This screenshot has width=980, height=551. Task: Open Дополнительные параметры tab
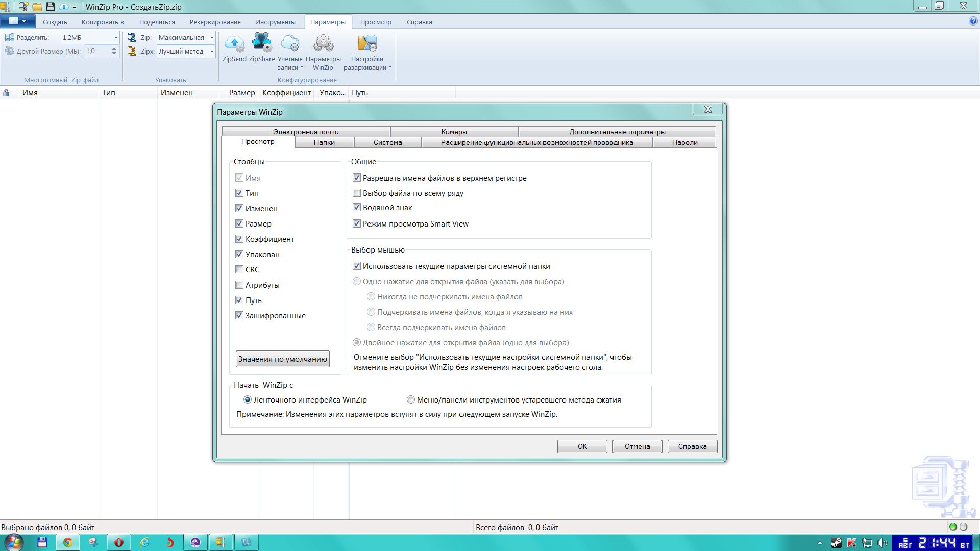tap(617, 132)
